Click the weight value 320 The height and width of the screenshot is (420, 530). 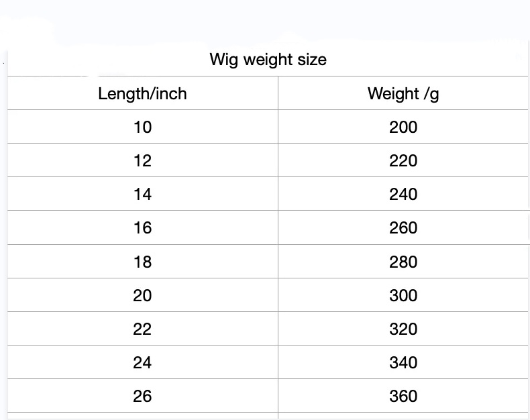pyautogui.click(x=403, y=329)
